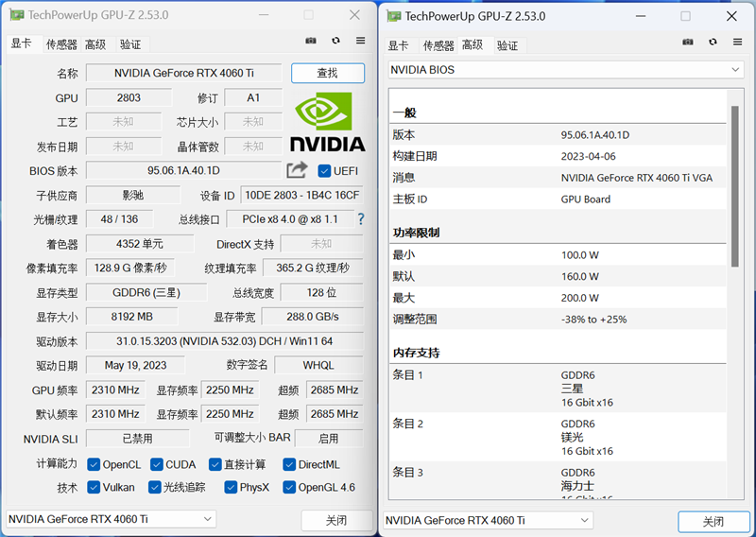Screen dimensions: 756x537
Task: Toggle the OpenGL 4.6 checkbox
Action: [x=289, y=487]
